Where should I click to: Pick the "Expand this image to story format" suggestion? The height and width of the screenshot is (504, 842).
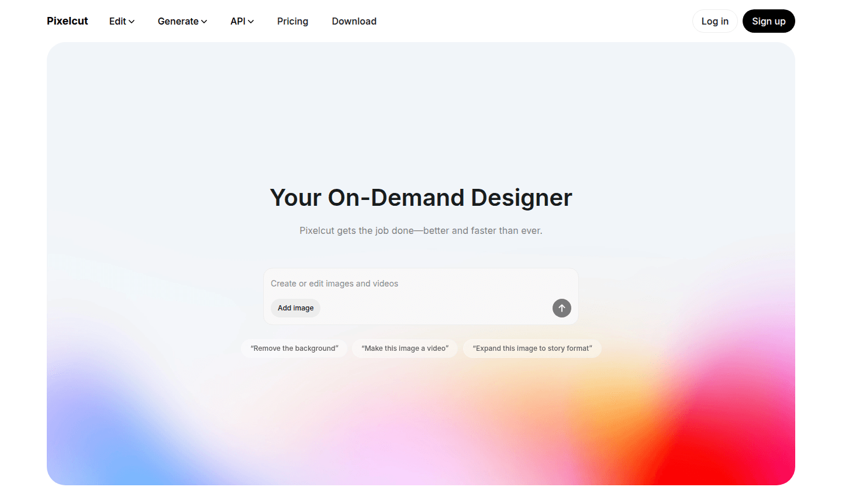tap(532, 348)
